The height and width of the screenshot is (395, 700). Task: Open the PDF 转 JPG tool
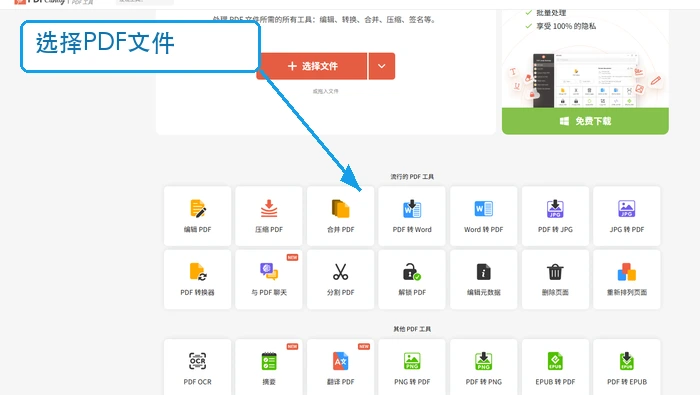(x=555, y=216)
